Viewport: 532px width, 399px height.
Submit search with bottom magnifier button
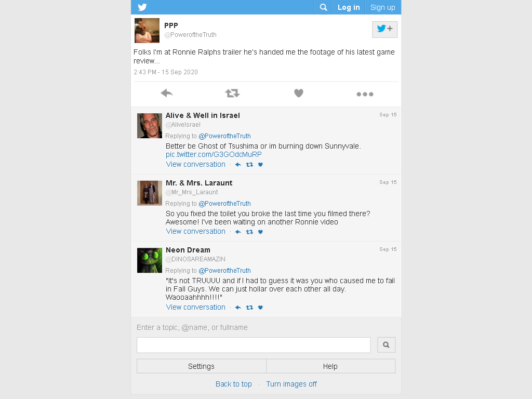click(386, 345)
